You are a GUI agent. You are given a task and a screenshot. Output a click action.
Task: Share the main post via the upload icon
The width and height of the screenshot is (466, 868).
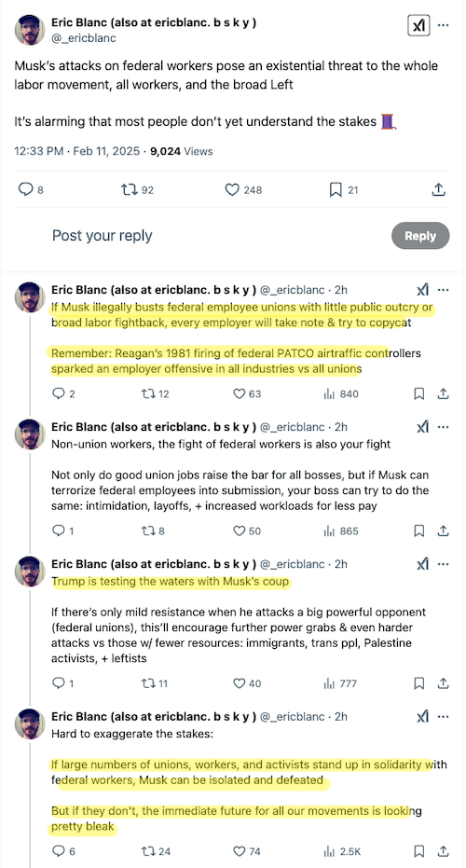tap(438, 190)
